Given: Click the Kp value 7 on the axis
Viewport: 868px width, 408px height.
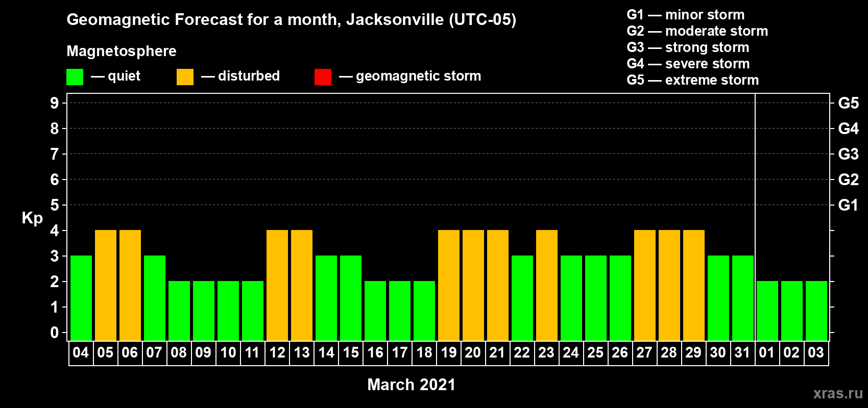Looking at the screenshot, I should 55,154.
